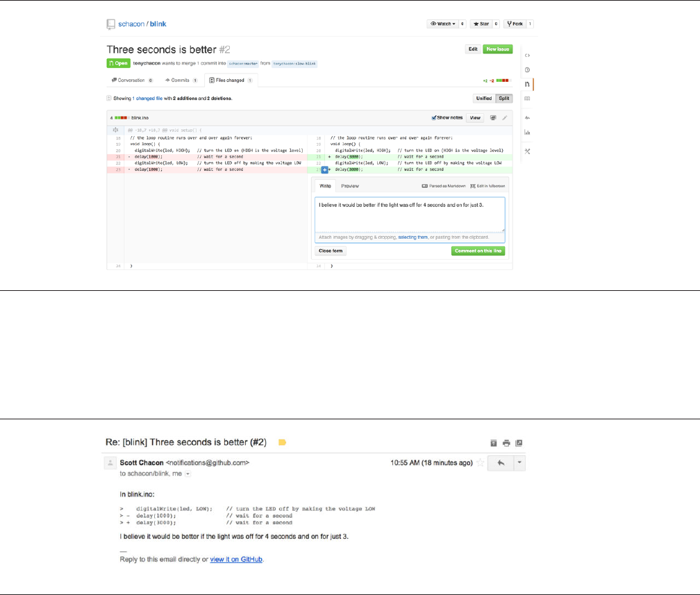
Task: Click Edit in fullscreen
Action: pyautogui.click(x=487, y=186)
